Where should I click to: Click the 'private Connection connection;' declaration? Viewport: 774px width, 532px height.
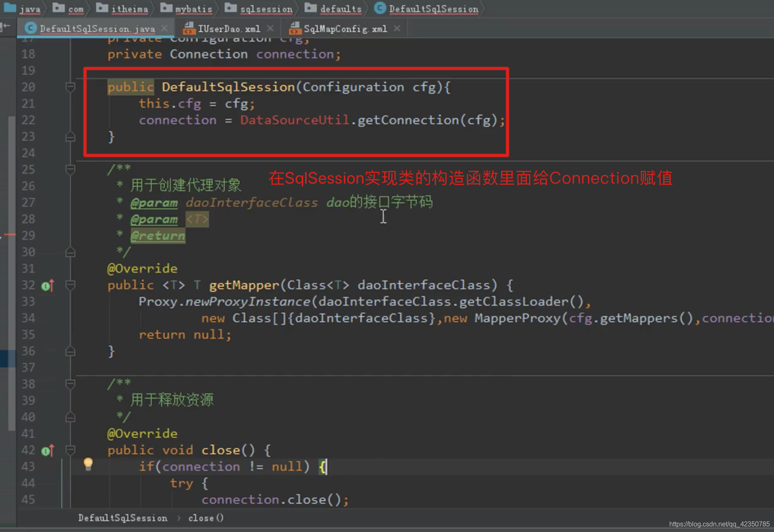click(x=224, y=54)
